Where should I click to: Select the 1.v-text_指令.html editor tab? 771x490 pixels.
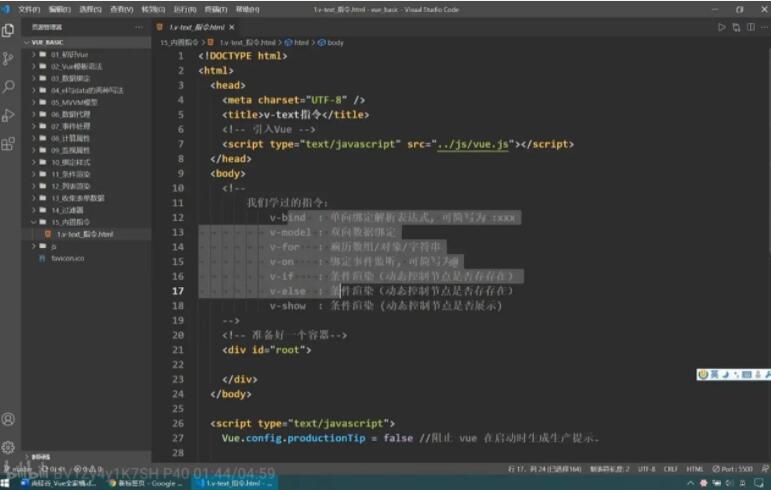point(197,28)
